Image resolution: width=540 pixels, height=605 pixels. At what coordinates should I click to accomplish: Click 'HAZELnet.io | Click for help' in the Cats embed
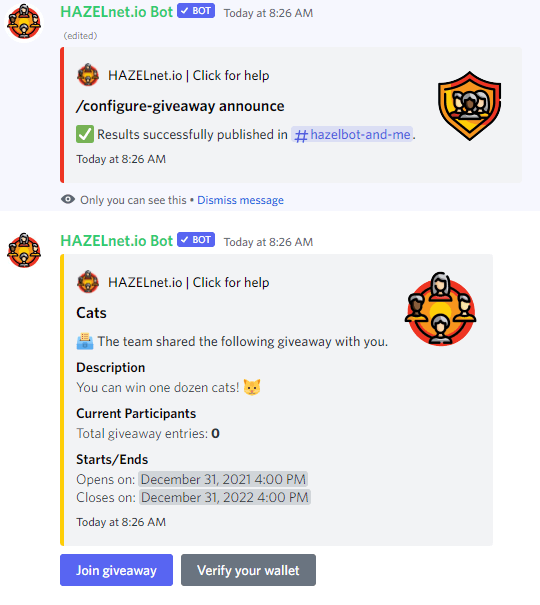189,282
